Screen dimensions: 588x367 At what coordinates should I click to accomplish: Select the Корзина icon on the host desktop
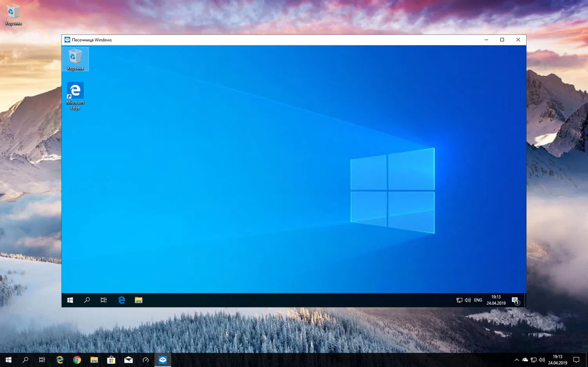13,13
